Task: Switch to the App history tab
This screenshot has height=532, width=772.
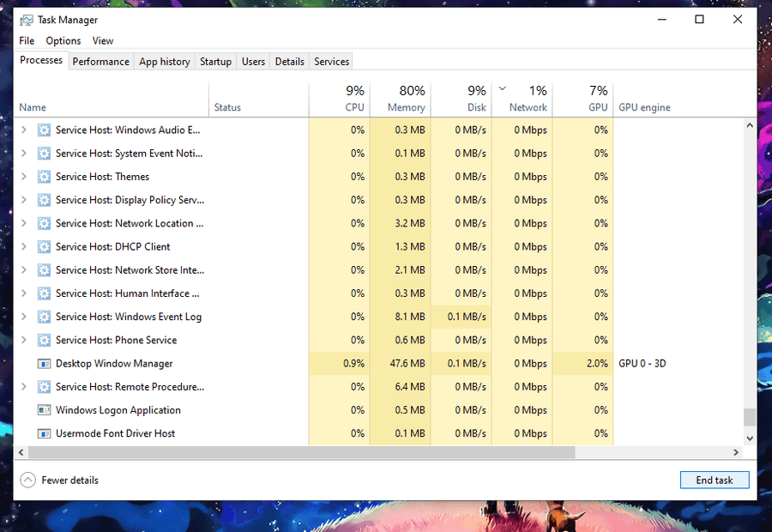Action: (165, 62)
